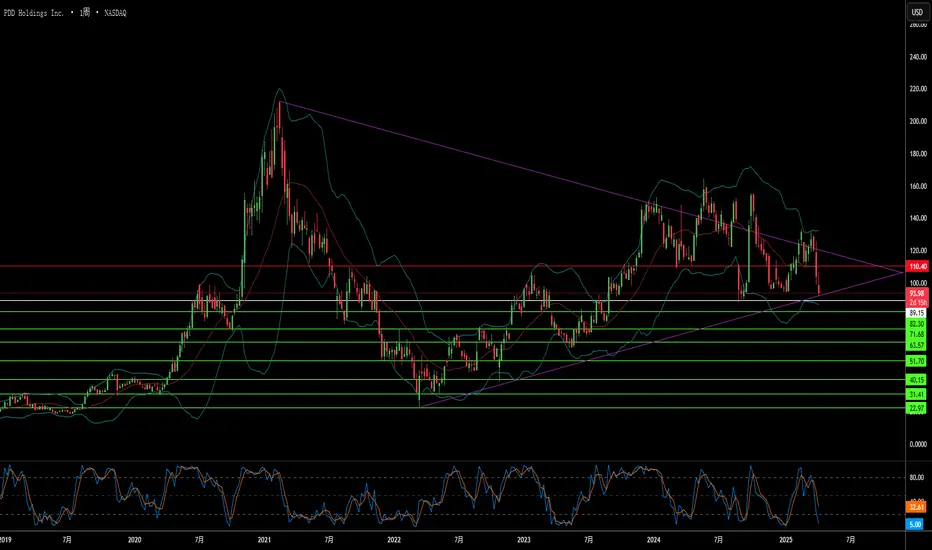Image resolution: width=932 pixels, height=550 pixels.
Task: Select the white 89.15 price label
Action: click(916, 313)
